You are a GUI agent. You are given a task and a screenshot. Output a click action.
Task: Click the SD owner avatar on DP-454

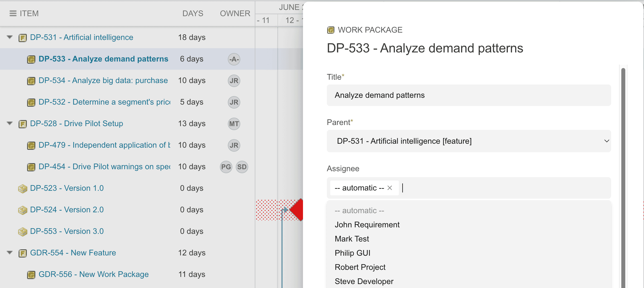pos(242,167)
